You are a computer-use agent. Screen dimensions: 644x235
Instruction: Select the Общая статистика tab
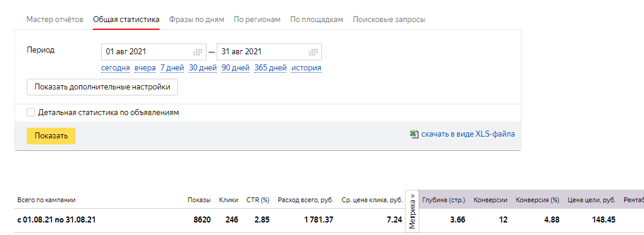click(x=126, y=19)
